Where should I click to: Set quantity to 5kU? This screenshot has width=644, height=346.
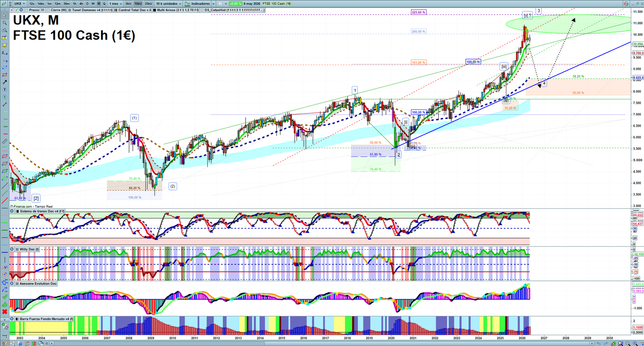coord(128,4)
